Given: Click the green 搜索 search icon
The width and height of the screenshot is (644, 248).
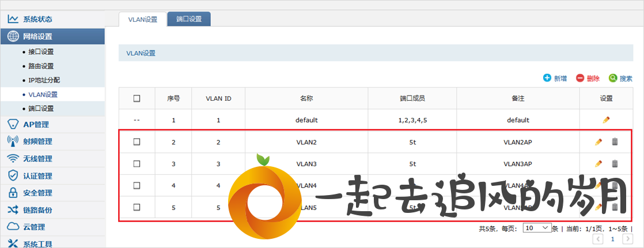Looking at the screenshot, I should pos(613,78).
